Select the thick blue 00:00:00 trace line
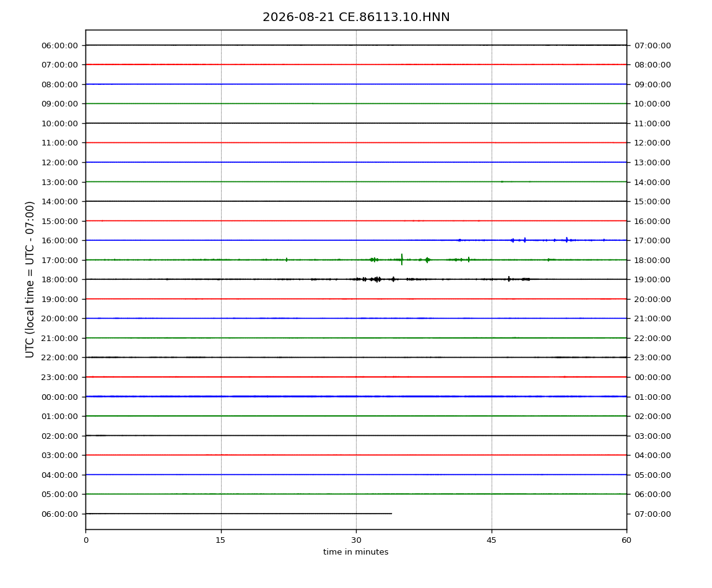Image resolution: width=712 pixels, height=588 pixels. point(356,396)
